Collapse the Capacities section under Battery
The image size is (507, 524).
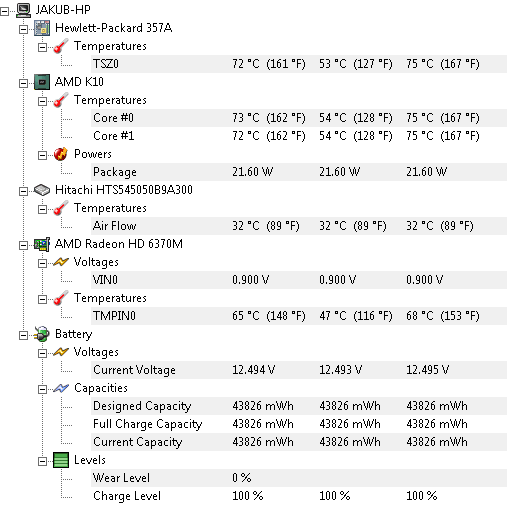tap(42, 390)
